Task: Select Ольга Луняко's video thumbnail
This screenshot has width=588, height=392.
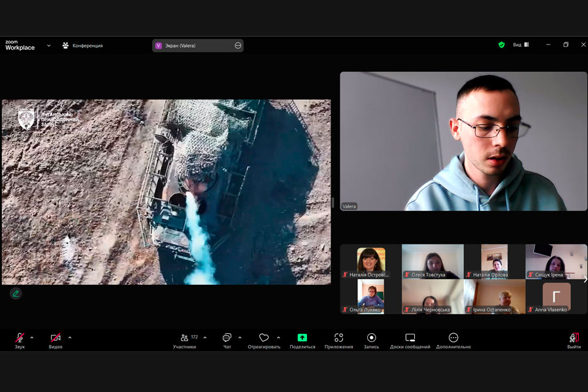Action: click(371, 297)
